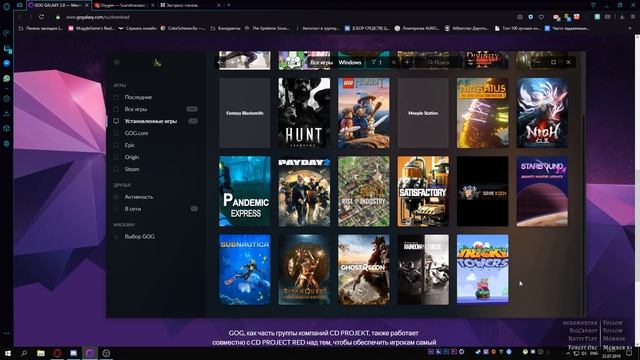640x360 pixels.
Task: Click GOG Galaxy purple taskbar icon
Action: 90,353
